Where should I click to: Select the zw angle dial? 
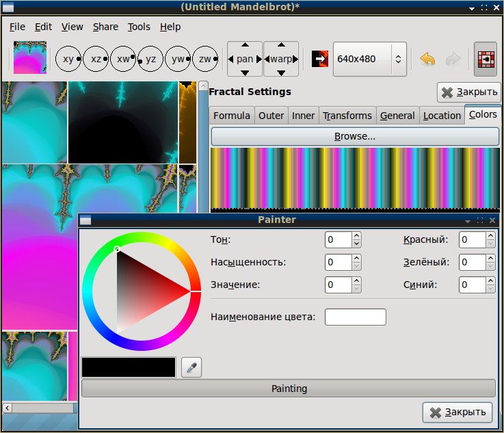click(205, 59)
